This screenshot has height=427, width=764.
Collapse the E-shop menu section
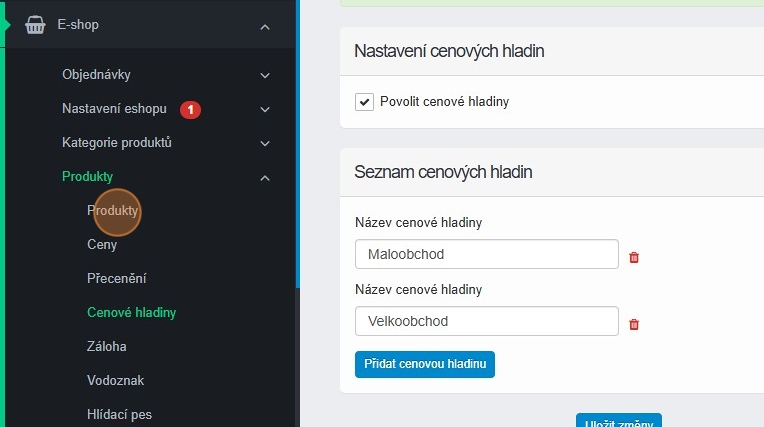265,27
